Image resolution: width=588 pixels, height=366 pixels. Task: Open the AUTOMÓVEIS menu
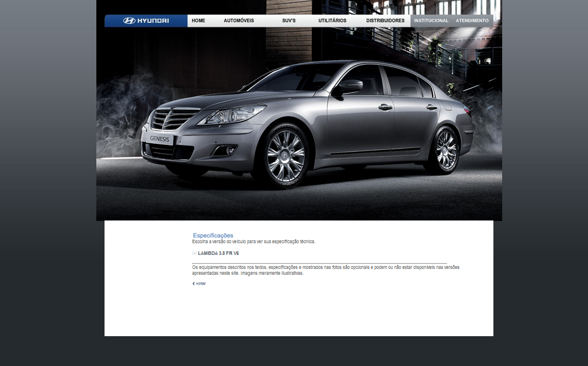238,20
